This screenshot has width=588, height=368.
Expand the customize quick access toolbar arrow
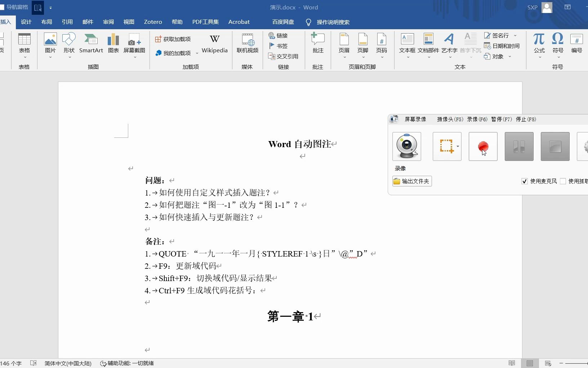pos(50,8)
